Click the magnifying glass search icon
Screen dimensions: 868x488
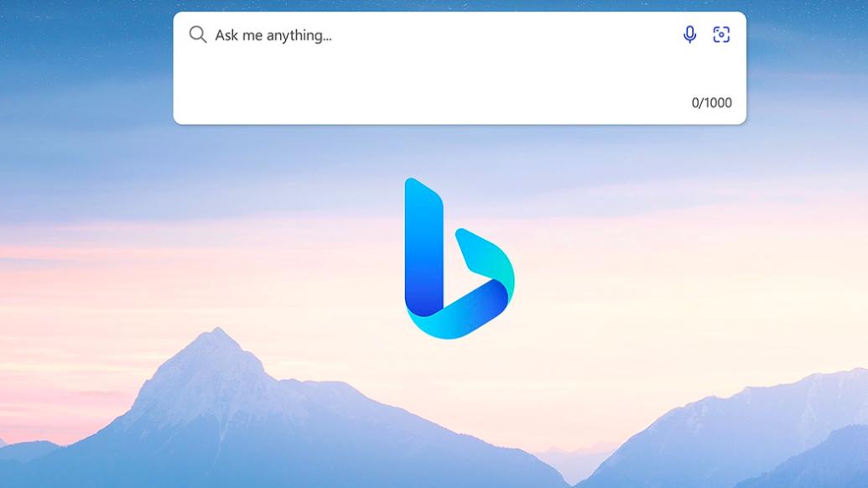[x=198, y=35]
